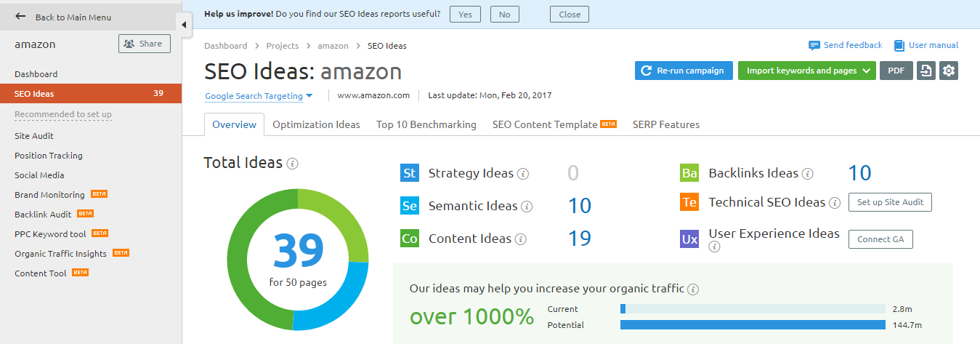Click the Backlinks Ideas Ba icon

[x=689, y=173]
